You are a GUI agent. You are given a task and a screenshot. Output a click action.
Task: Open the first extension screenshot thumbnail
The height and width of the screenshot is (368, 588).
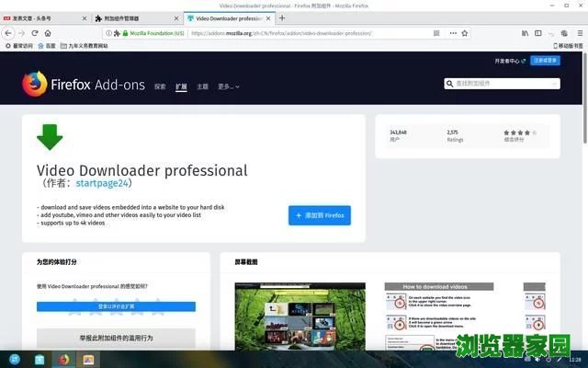287,316
